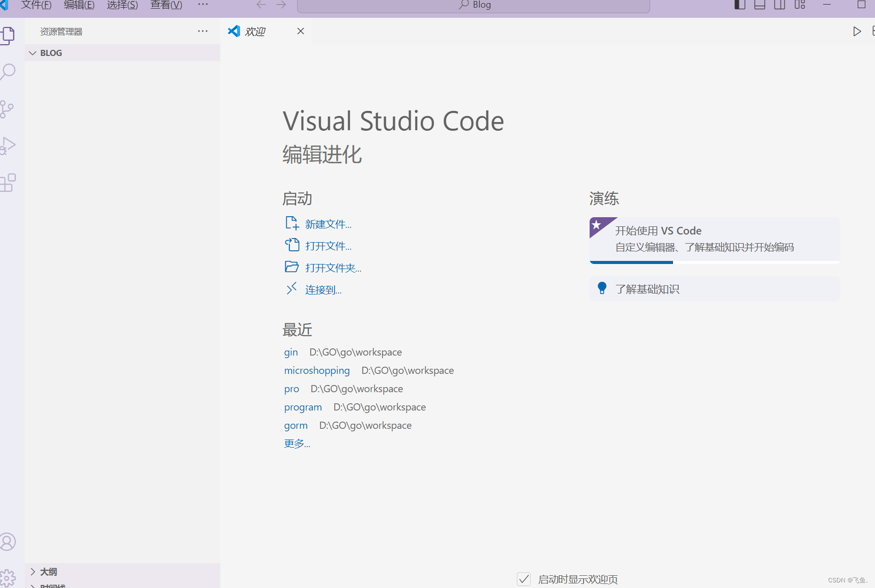Toggle the bottom panel visibility
This screenshot has height=588, width=875.
(x=759, y=5)
